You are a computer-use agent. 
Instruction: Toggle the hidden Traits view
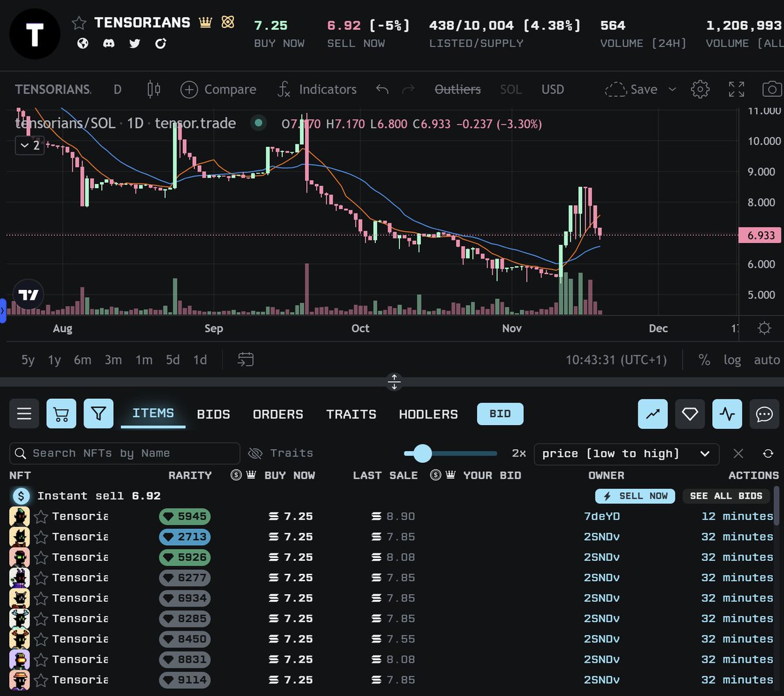[281, 453]
